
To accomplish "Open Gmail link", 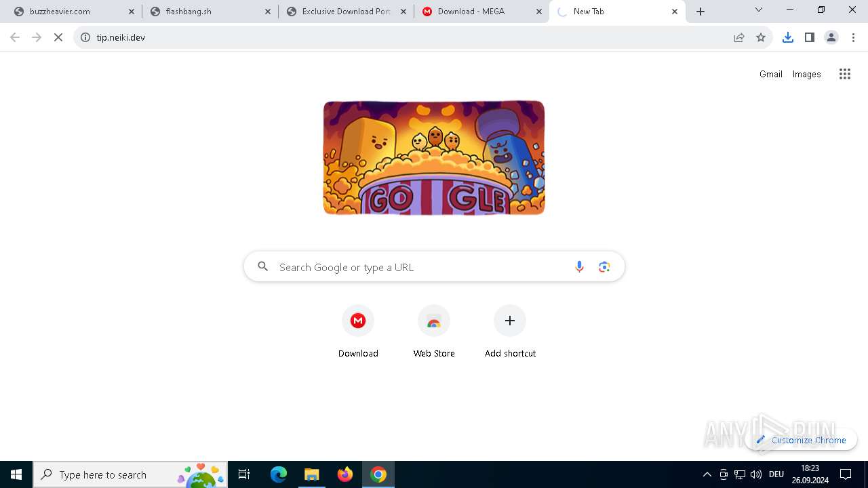I will [x=771, y=75].
